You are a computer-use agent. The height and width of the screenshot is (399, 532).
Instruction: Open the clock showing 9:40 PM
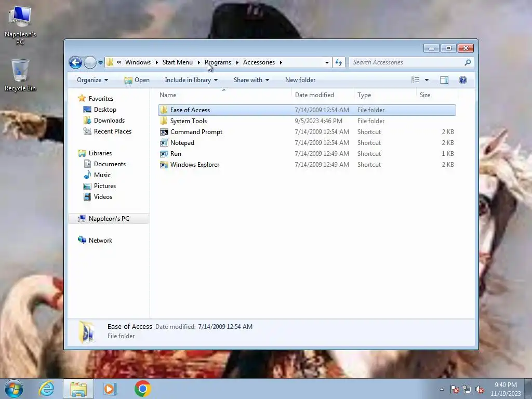click(x=506, y=389)
